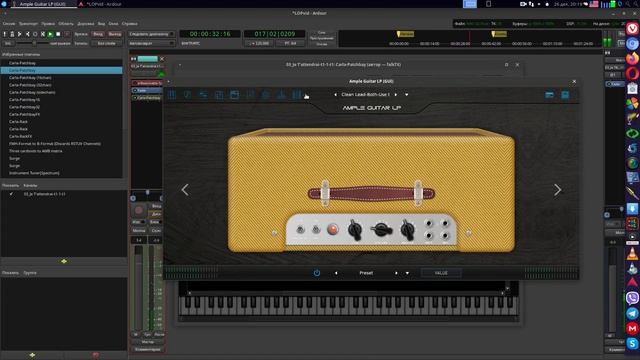640x360 pixels.
Task: Show the next amp model with right chevron
Action: (558, 189)
